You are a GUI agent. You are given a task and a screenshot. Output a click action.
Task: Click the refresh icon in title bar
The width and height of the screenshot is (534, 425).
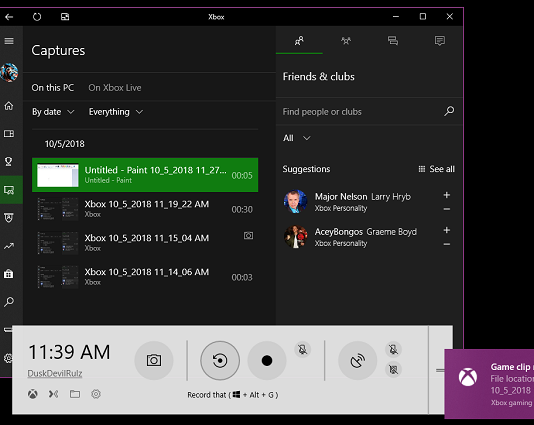coord(37,17)
